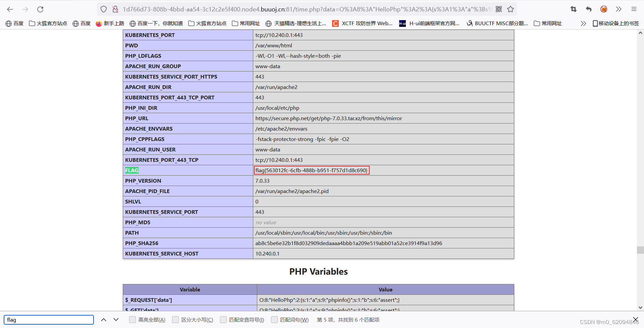Bookmark this page with the star icon
This screenshot has width=644, height=328.
point(511,9)
